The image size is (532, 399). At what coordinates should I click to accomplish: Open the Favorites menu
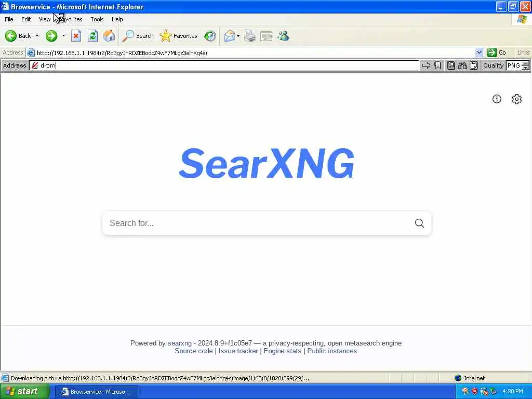tap(71, 19)
